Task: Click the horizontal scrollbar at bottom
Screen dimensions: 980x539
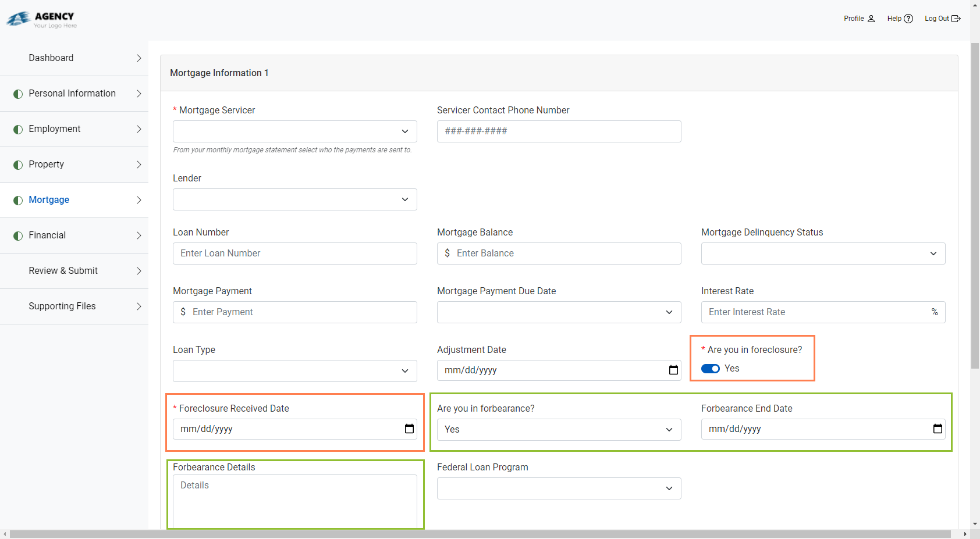Action: point(480,534)
